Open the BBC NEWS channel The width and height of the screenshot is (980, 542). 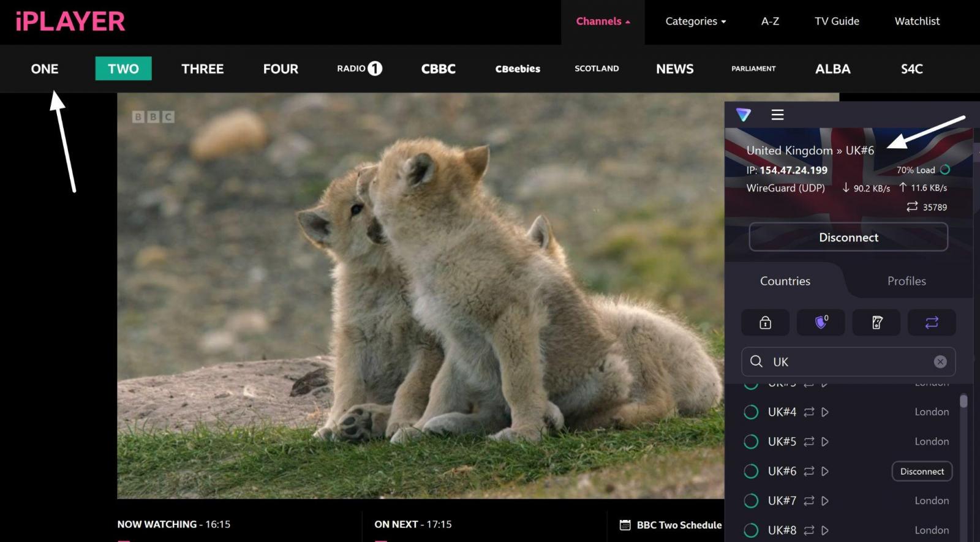click(675, 69)
